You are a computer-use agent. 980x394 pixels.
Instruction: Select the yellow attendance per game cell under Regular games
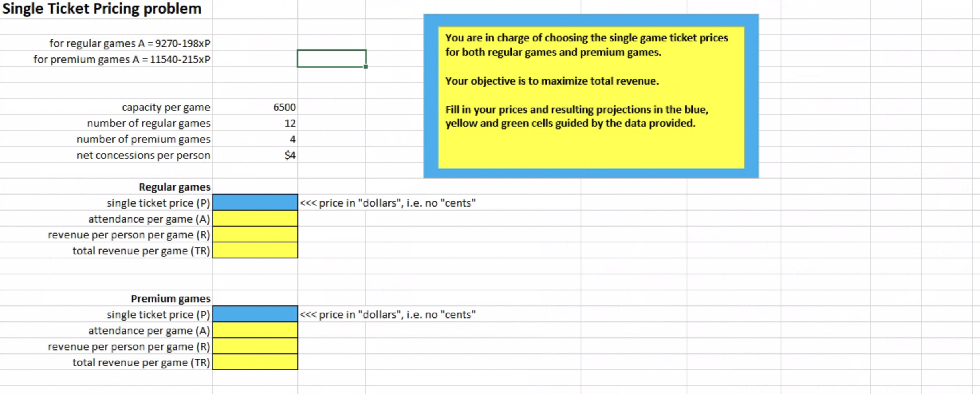click(255, 218)
